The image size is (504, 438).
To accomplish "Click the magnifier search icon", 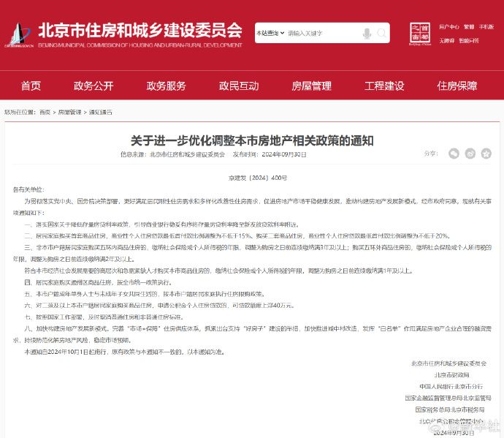I will (x=381, y=33).
